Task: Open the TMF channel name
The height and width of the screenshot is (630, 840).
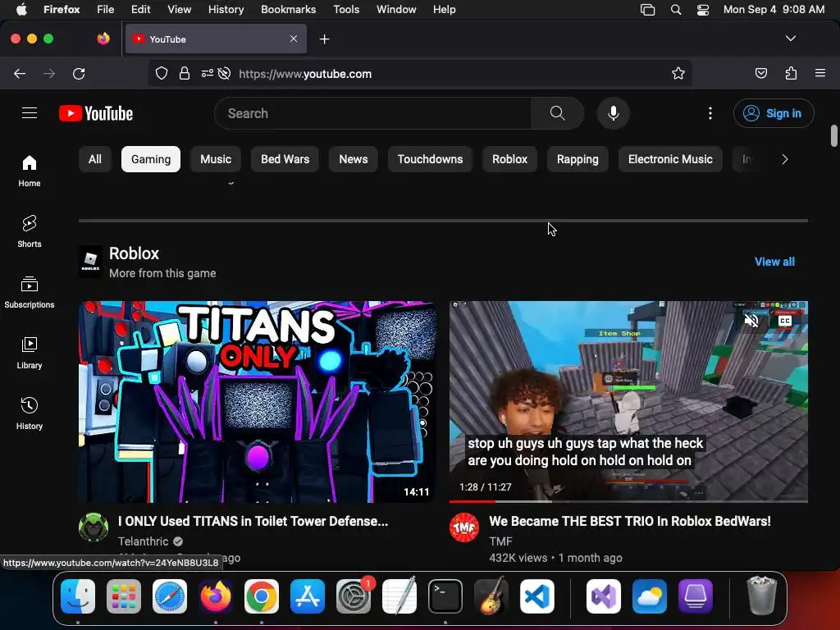Action: coord(501,541)
